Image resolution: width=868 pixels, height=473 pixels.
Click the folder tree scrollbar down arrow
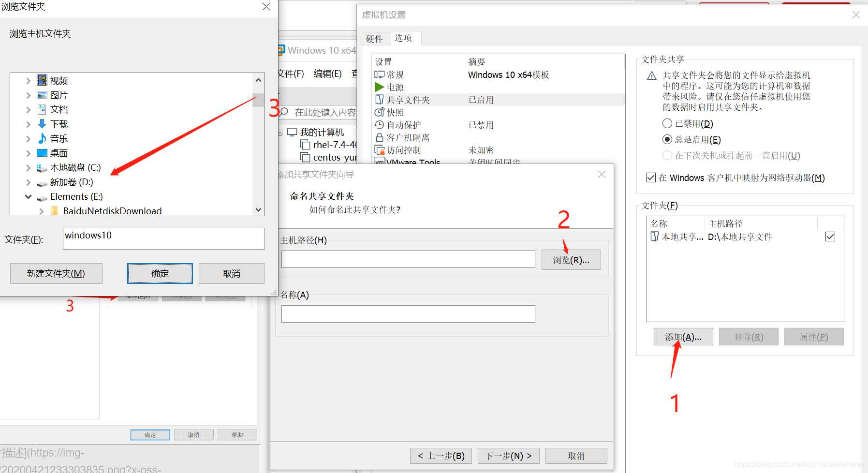point(258,209)
